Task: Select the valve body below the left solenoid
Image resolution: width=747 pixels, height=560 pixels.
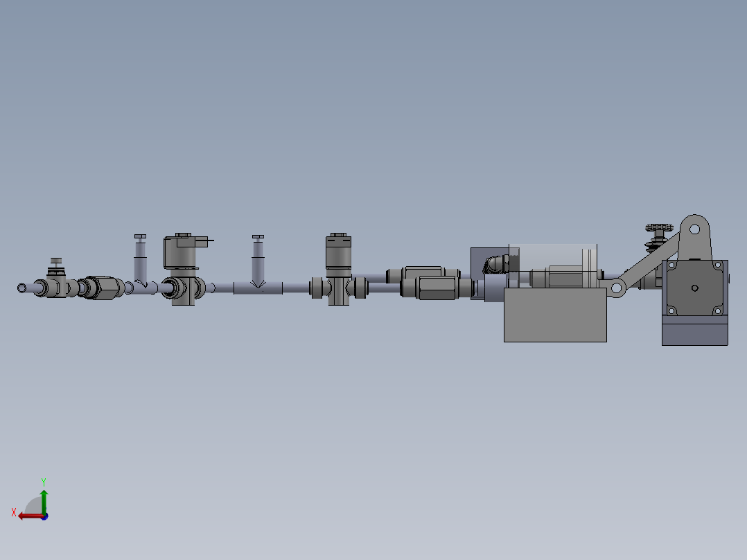Action: coord(184,288)
